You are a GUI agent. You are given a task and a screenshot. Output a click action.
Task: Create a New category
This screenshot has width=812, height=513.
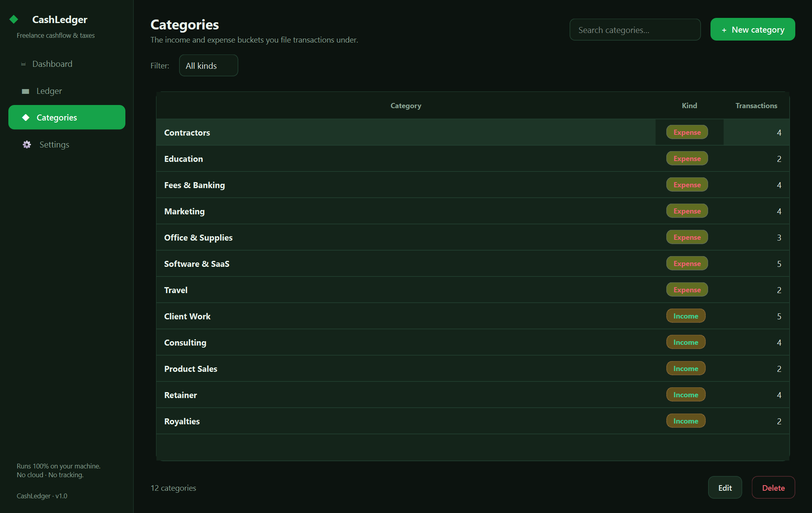[753, 29]
